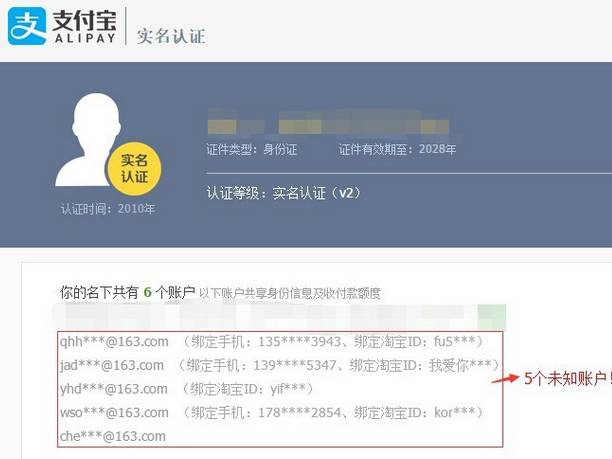Select the qhh***@163.com account
Viewport: 612px width, 459px height.
pyautogui.click(x=114, y=342)
